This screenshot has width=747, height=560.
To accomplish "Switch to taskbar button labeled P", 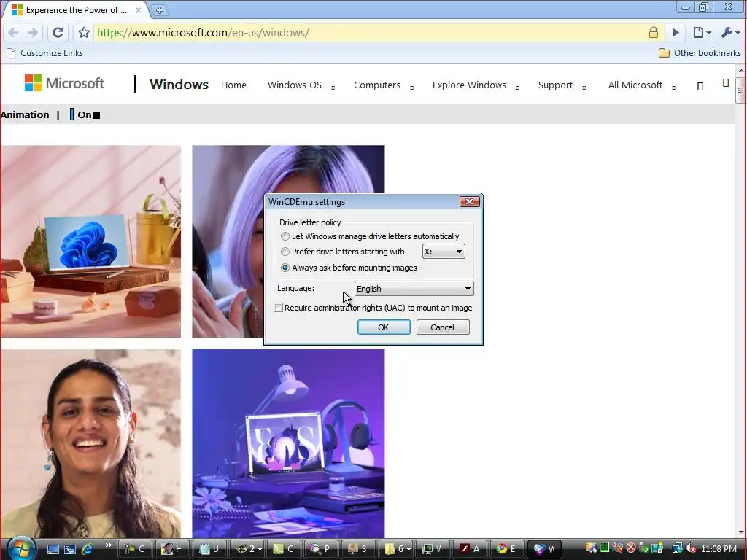I will click(320, 549).
